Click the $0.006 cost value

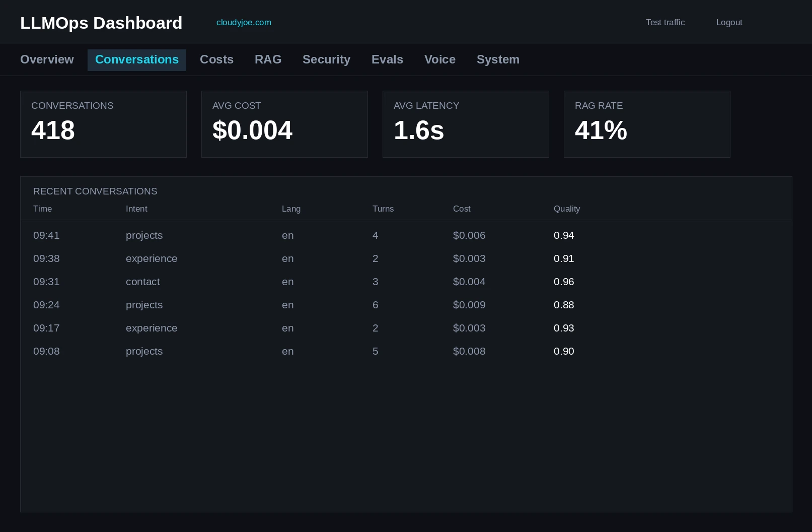[x=469, y=235]
